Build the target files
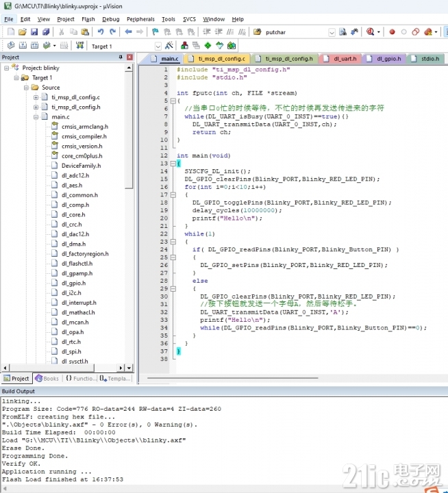The width and height of the screenshot is (448, 493). [23, 46]
